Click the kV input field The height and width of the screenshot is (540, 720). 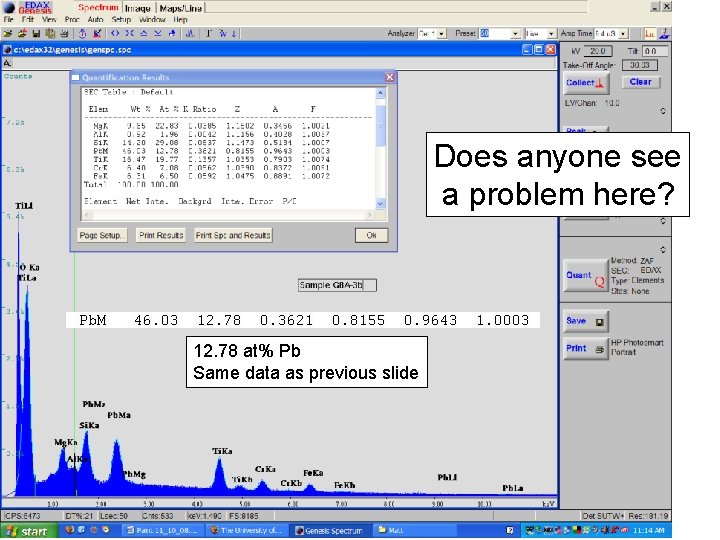pyautogui.click(x=597, y=51)
